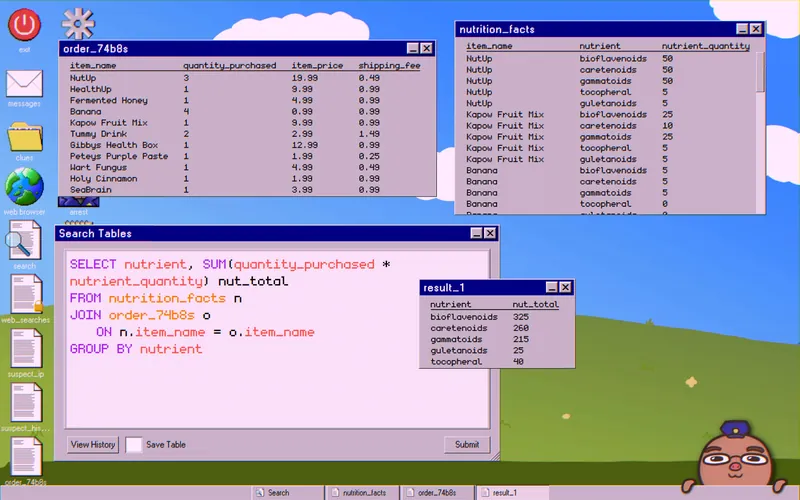Click quantity_purchased column header in order table
Viewport: 800px width, 500px height.
230,65
